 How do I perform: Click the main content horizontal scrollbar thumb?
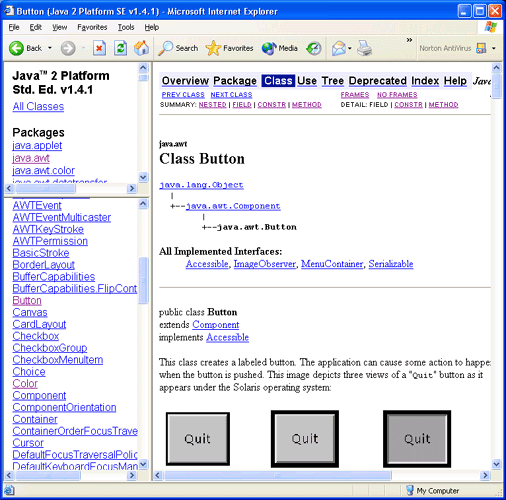click(x=278, y=475)
